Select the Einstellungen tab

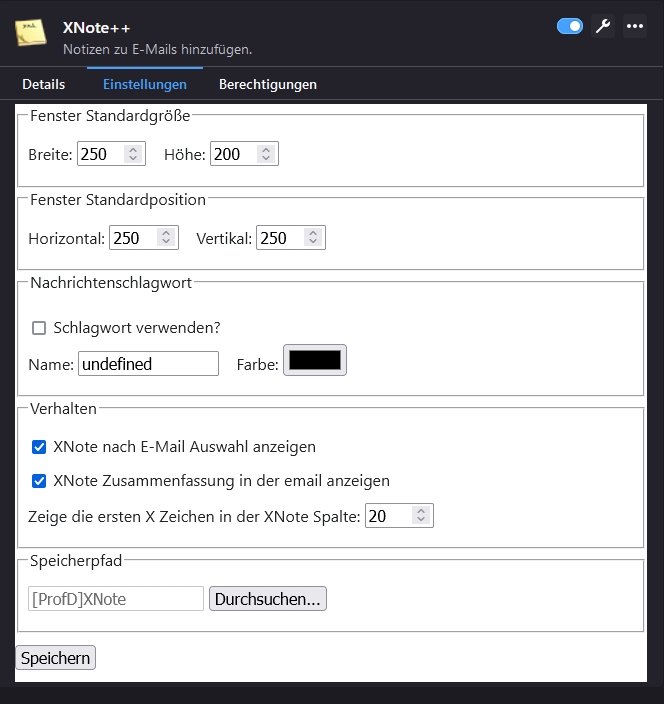145,84
